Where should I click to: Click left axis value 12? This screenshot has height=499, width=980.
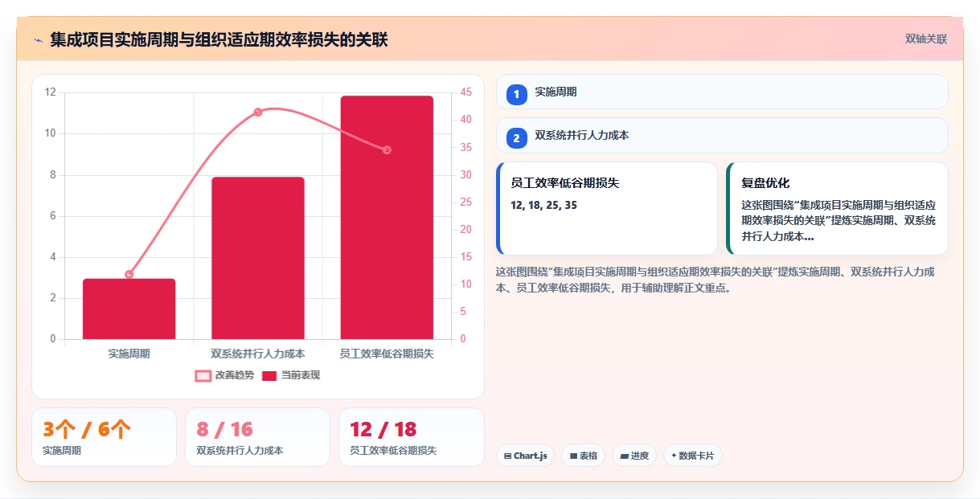click(x=51, y=92)
